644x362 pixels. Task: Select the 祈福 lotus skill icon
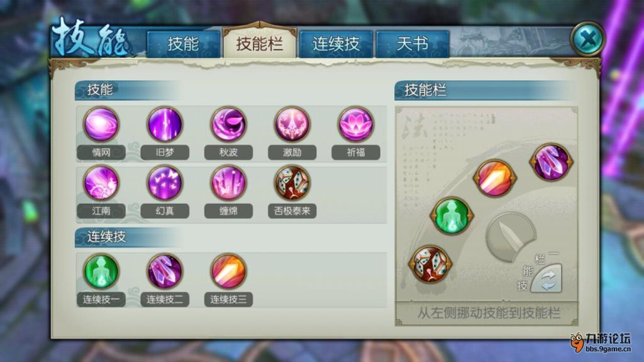pos(356,124)
